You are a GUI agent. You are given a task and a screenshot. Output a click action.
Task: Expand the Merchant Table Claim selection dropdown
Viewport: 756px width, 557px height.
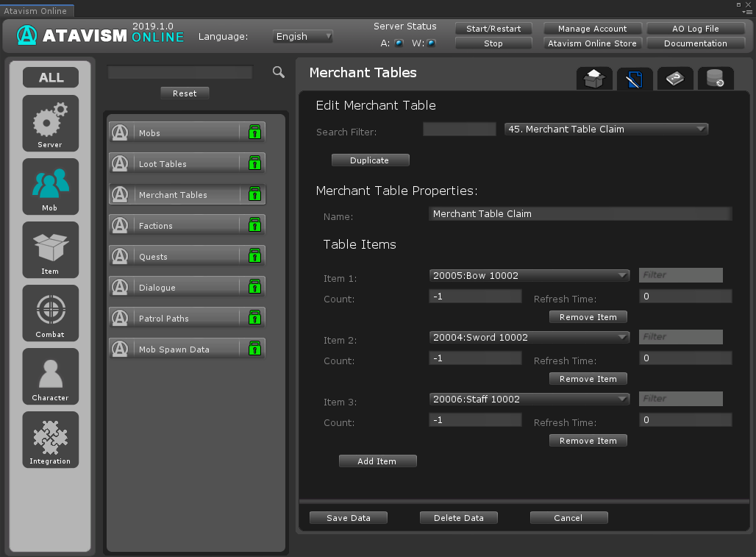point(606,130)
